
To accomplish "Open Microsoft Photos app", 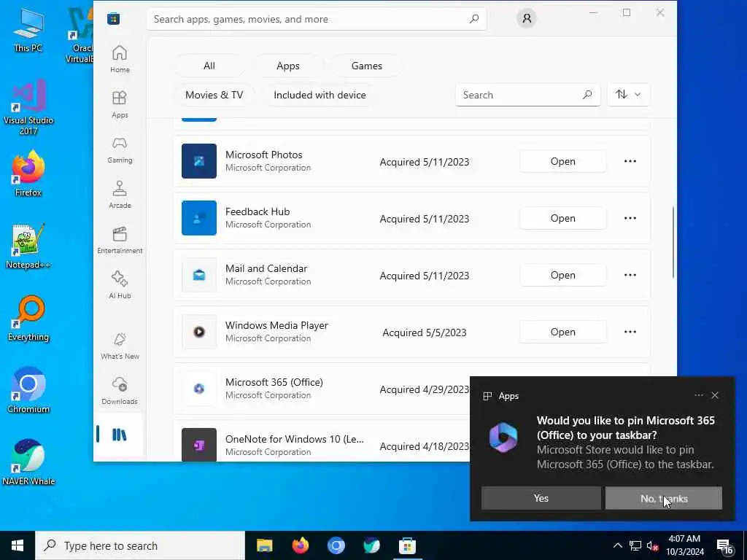I will [x=562, y=161].
